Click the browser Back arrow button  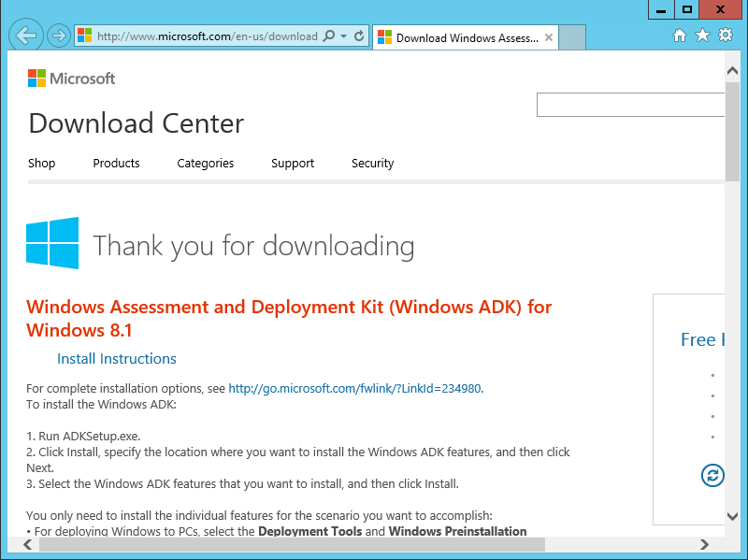click(x=25, y=36)
